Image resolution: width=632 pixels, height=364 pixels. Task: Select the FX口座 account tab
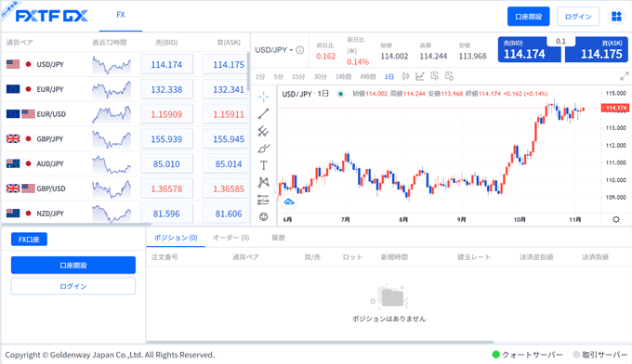coord(29,240)
